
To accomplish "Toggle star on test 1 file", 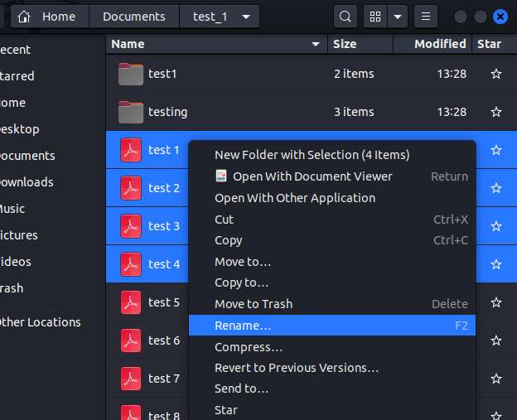I will [496, 150].
